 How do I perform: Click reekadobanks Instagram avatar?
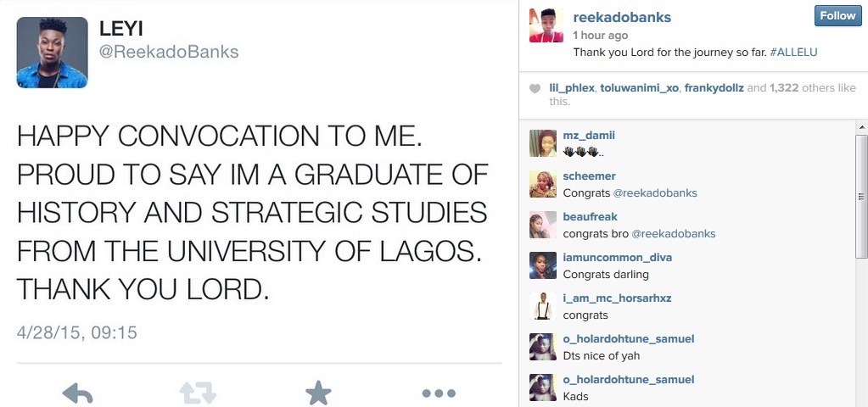click(546, 25)
